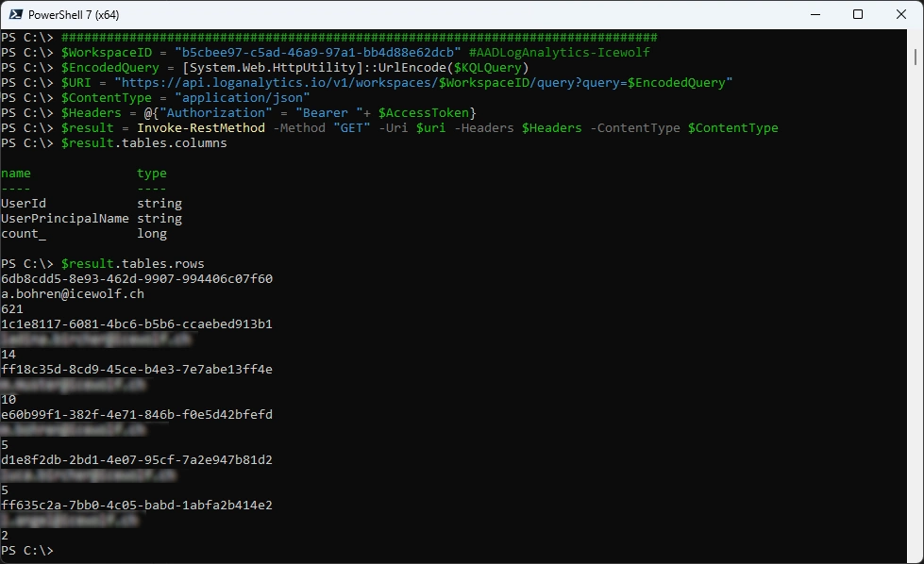Click the count_ entry in the columns list
Image resolution: width=924 pixels, height=564 pixels.
24,234
